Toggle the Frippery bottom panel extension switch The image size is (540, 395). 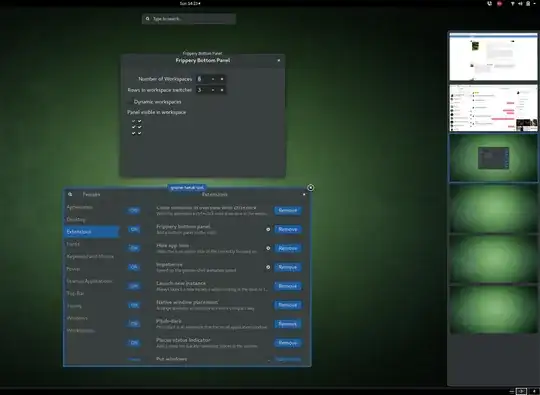134,229
